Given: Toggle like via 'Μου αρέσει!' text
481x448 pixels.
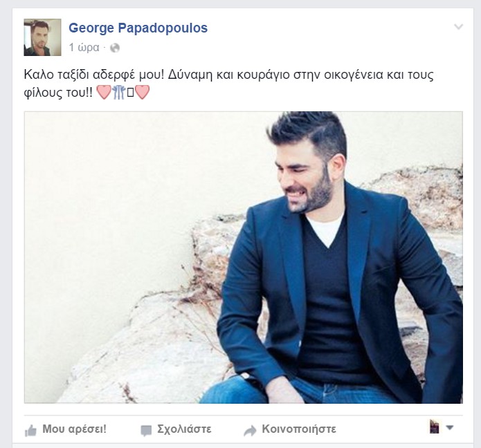Looking at the screenshot, I should 74,429.
